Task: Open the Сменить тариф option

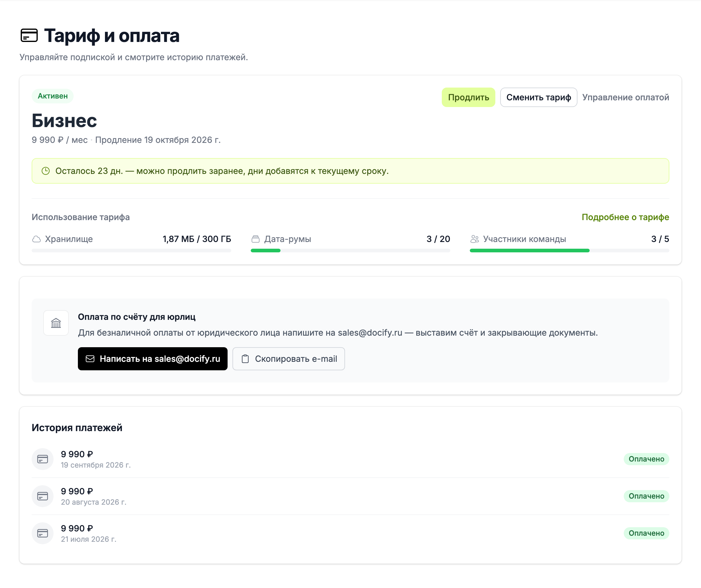Action: 539,97
